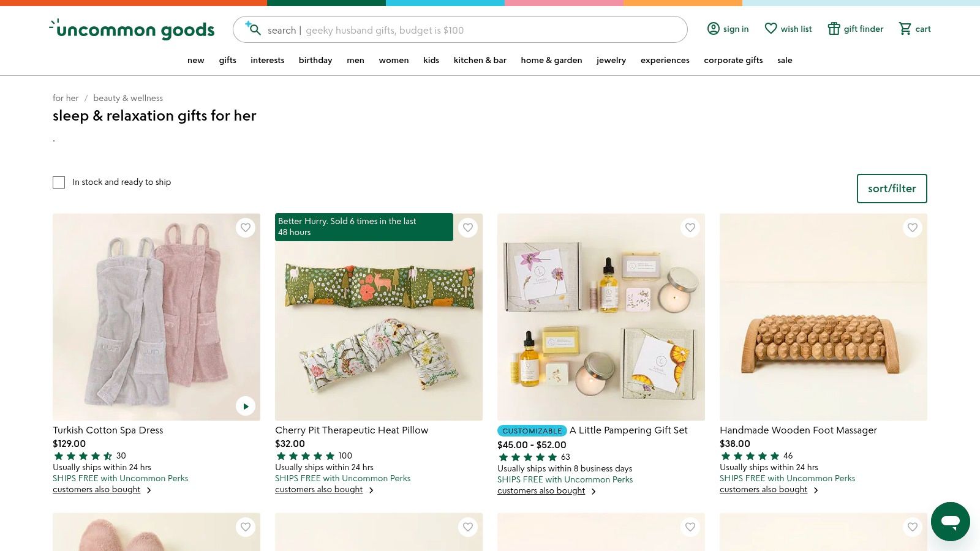The height and width of the screenshot is (551, 980).
Task: Click Pampering Gift Set star rating 63 reviews
Action: (x=533, y=457)
